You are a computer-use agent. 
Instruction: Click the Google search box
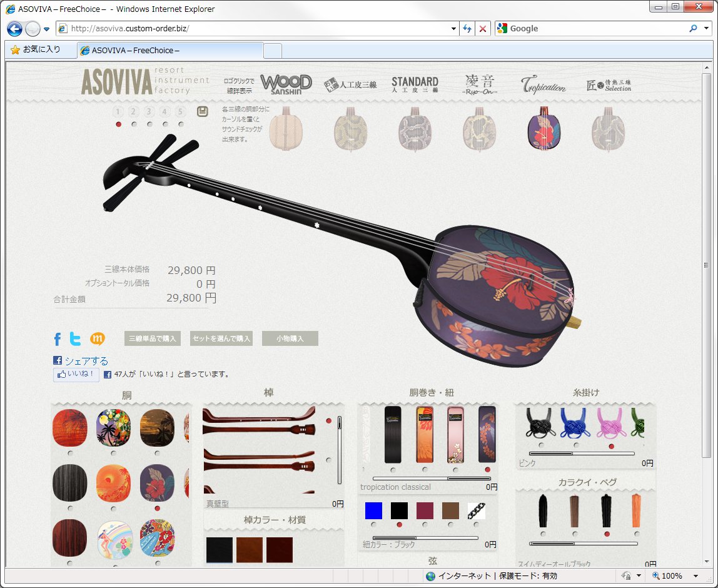click(x=597, y=28)
